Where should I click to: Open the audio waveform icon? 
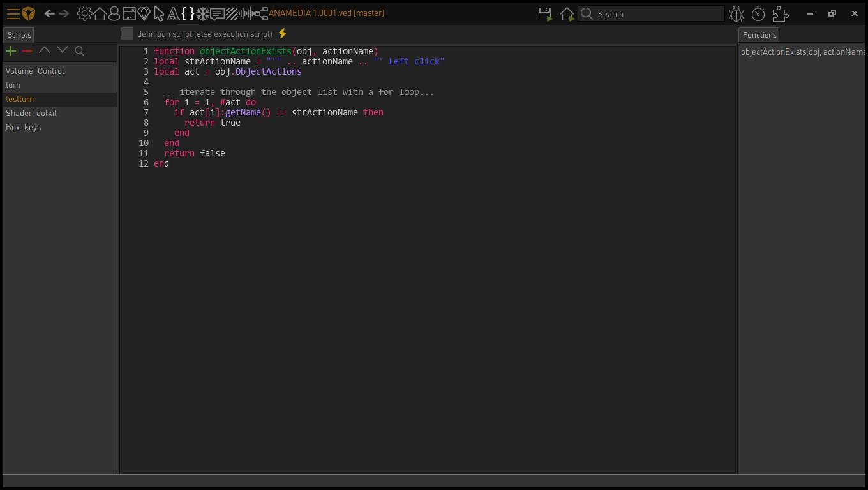tap(246, 13)
